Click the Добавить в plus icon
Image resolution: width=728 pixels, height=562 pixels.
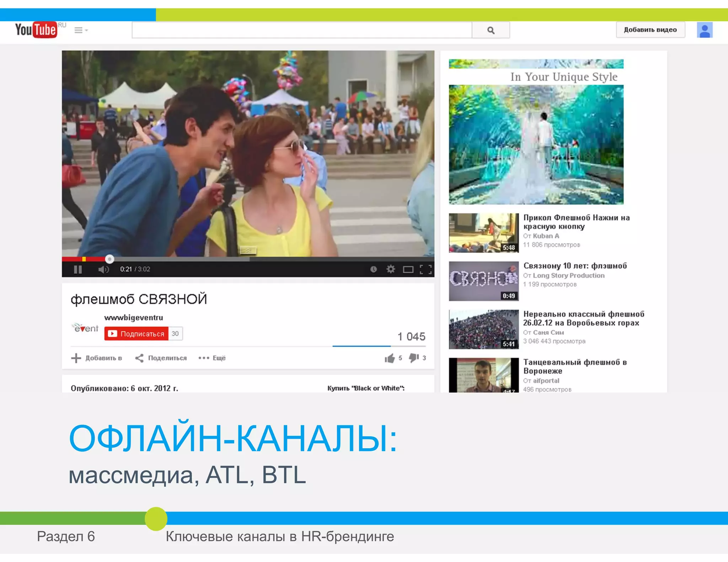(x=76, y=358)
